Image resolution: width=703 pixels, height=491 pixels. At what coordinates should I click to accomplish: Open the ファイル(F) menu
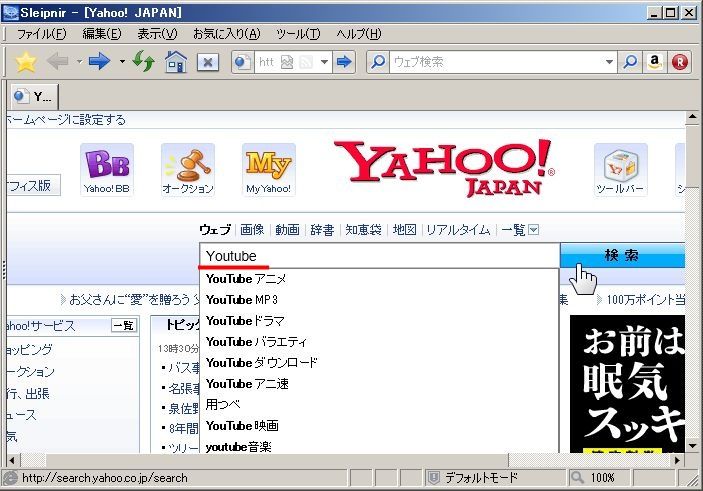(41, 34)
